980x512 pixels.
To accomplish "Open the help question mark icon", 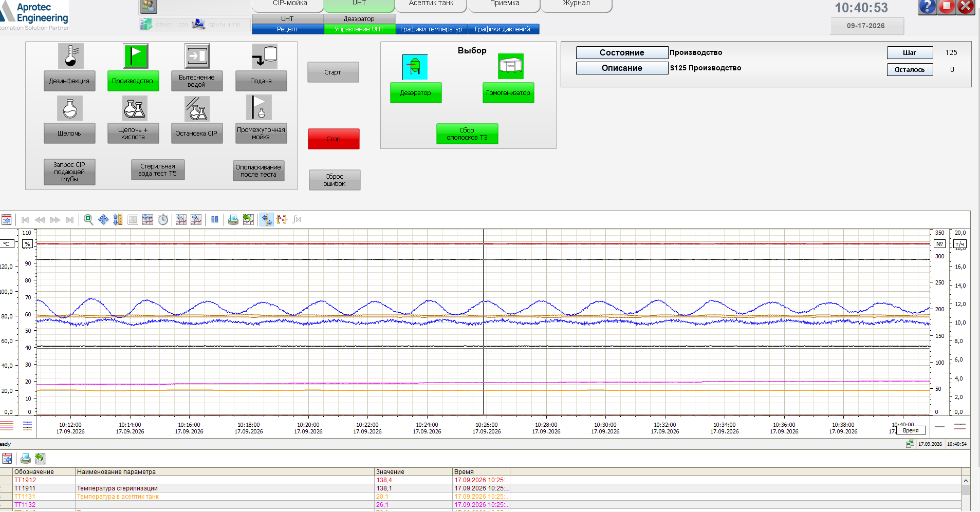I will (x=927, y=7).
